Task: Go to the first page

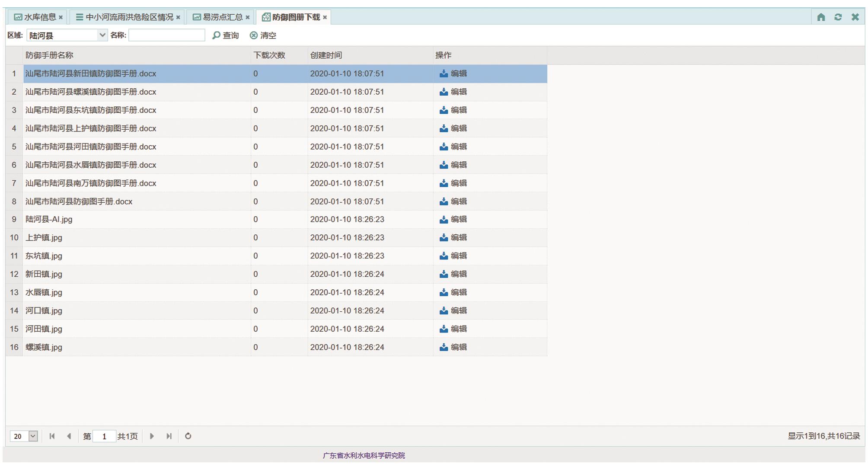Action: [x=52, y=436]
